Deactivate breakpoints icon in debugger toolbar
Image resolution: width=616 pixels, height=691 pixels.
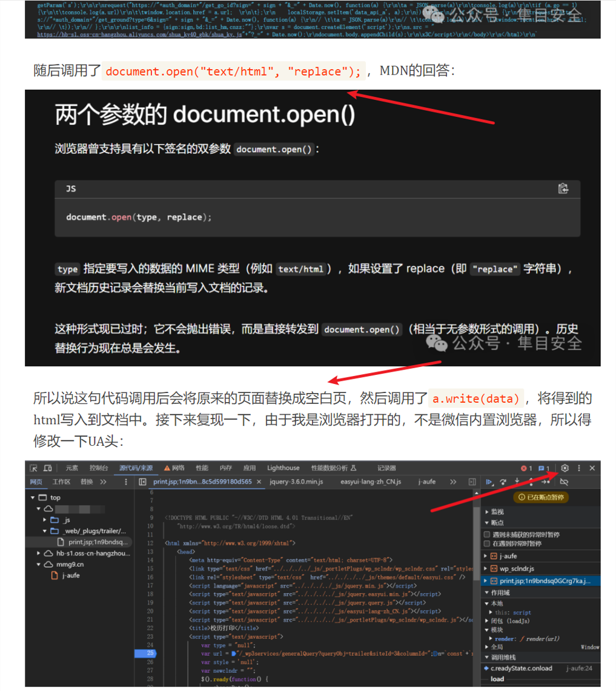coord(564,482)
